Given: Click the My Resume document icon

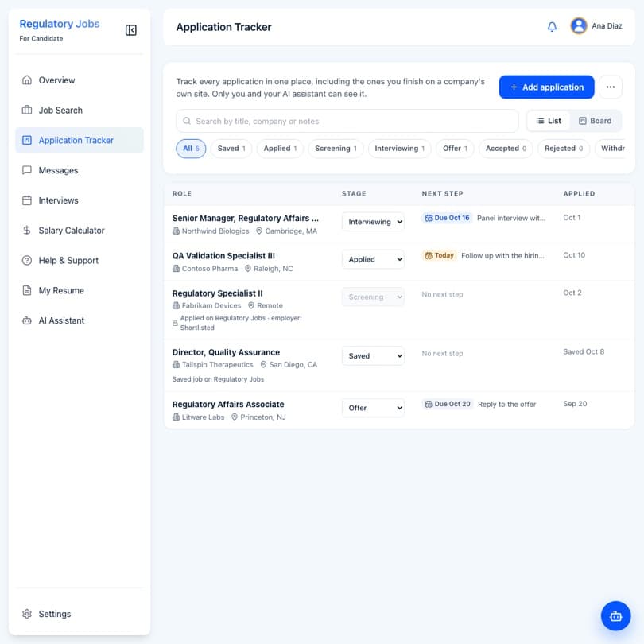Looking at the screenshot, I should point(27,290).
